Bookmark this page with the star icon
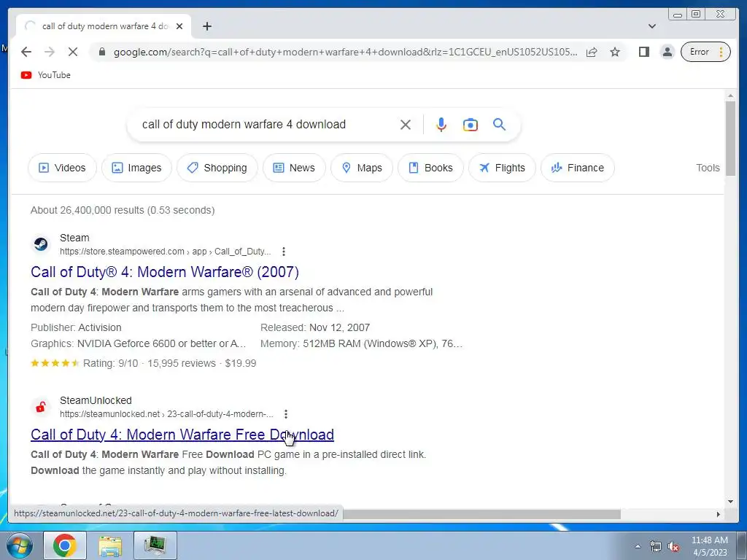Screen dimensions: 747x560 (x=615, y=52)
